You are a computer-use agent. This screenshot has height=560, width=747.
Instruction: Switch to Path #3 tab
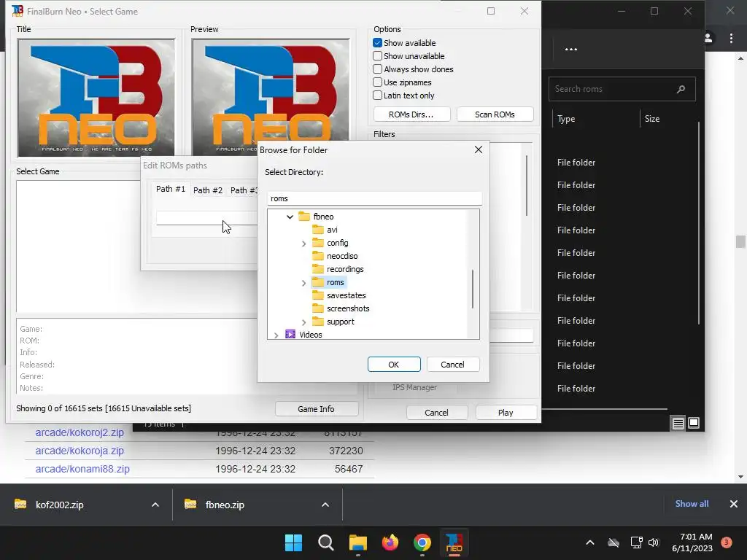[x=244, y=190]
